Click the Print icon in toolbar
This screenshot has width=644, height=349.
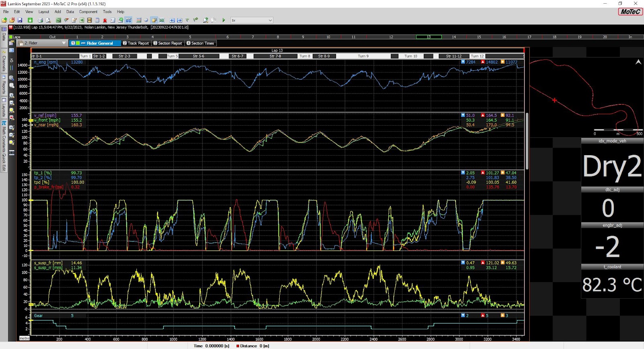click(x=40, y=20)
